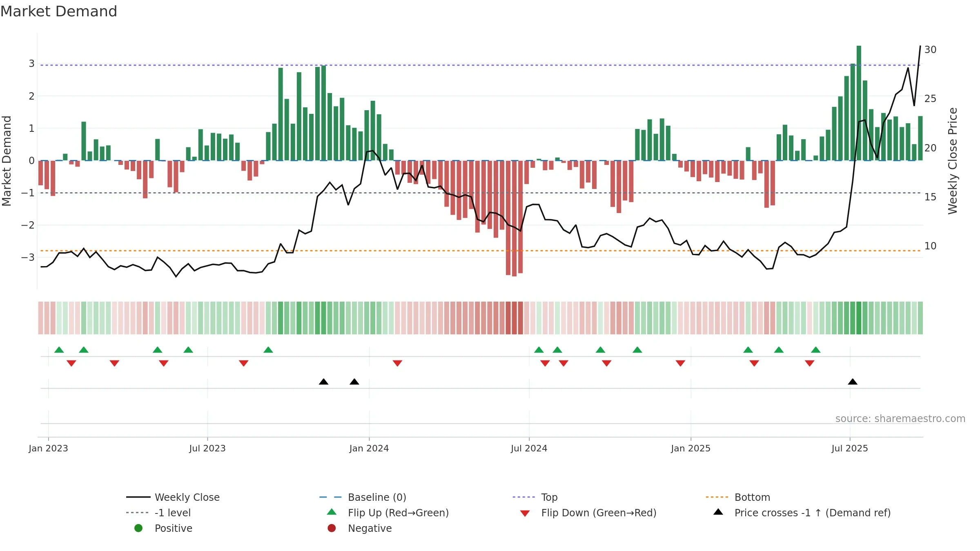Click the Jan 2023 x-axis label
Viewport: 980px width, 551px height.
pyautogui.click(x=48, y=448)
